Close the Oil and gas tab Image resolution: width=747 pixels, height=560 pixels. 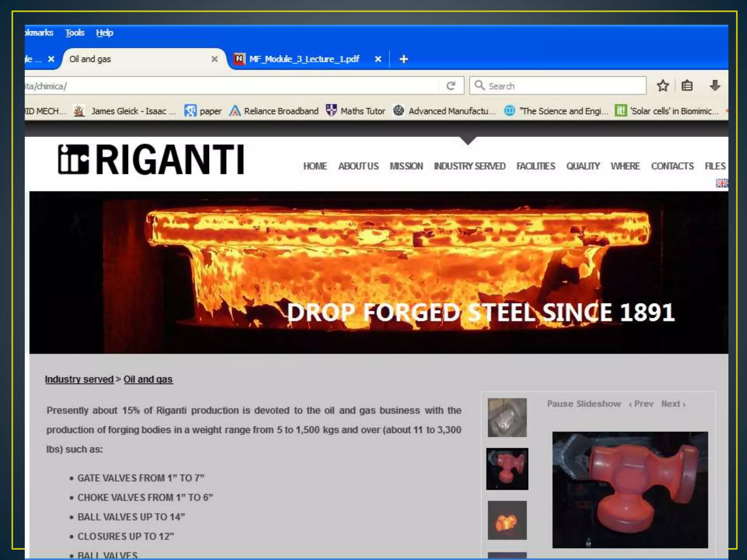(214, 59)
